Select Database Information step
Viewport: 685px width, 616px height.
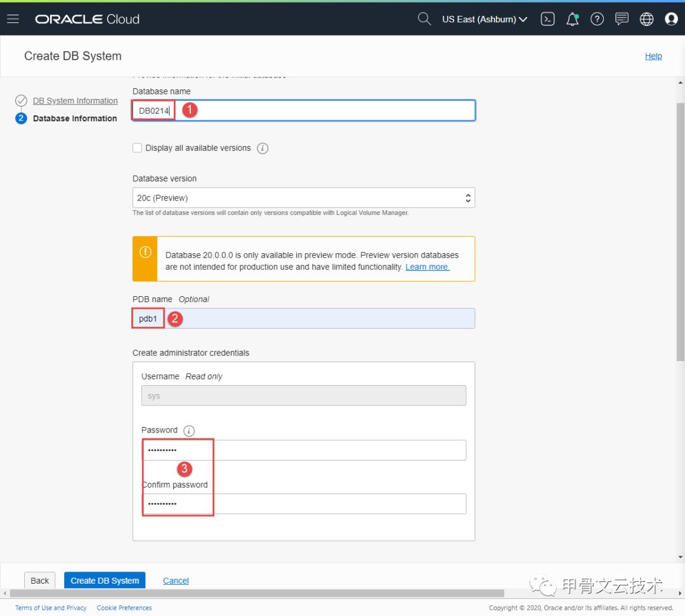pyautogui.click(x=75, y=119)
